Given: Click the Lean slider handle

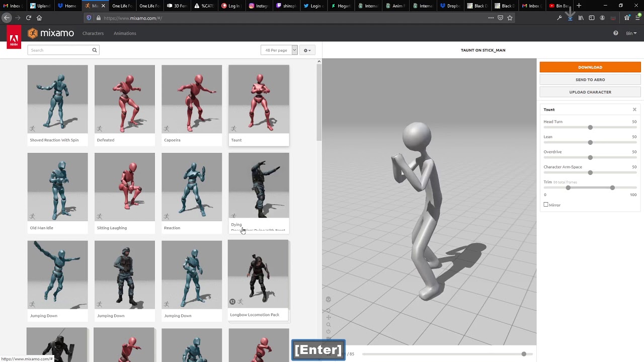Looking at the screenshot, I should 590,142.
